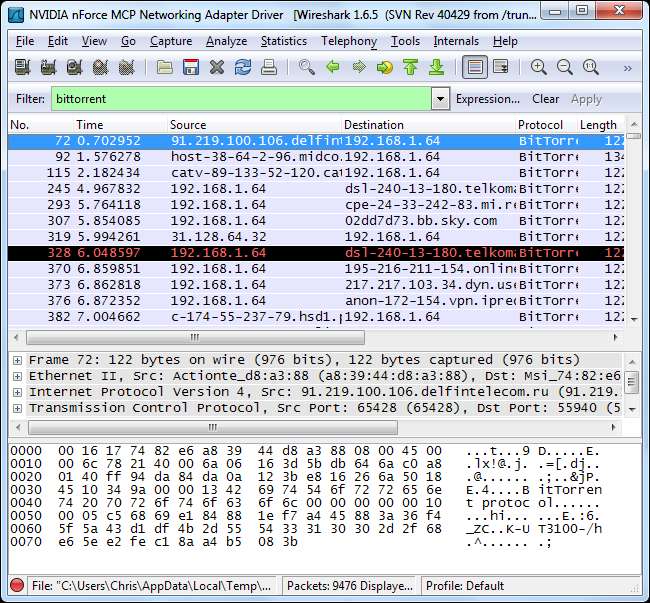Sort by the Destination column header
The height and width of the screenshot is (603, 650).
429,125
